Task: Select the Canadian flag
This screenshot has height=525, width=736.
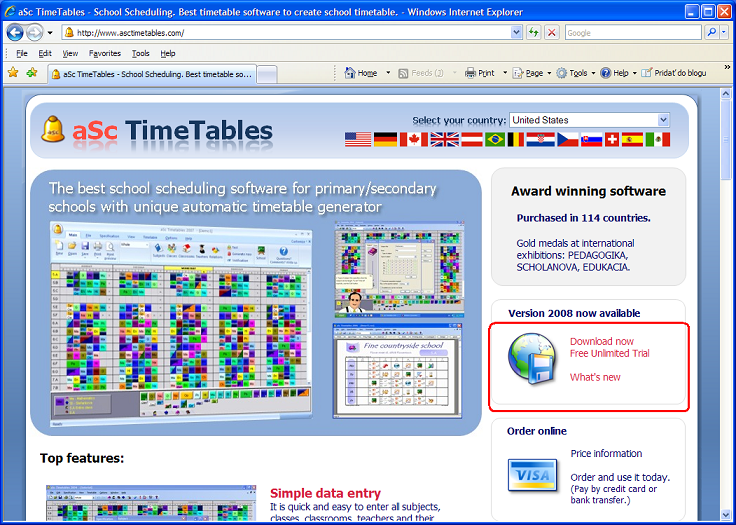Action: pyautogui.click(x=413, y=140)
